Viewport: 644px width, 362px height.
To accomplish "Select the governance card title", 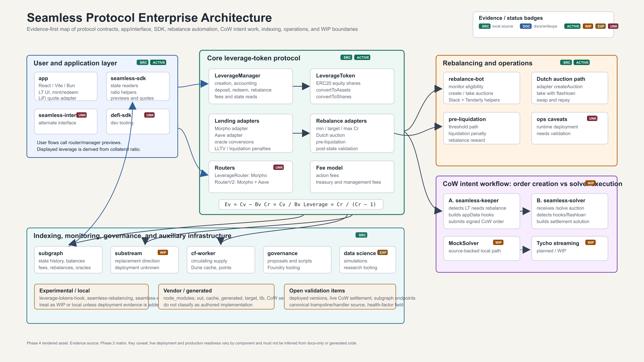I will [x=282, y=253].
